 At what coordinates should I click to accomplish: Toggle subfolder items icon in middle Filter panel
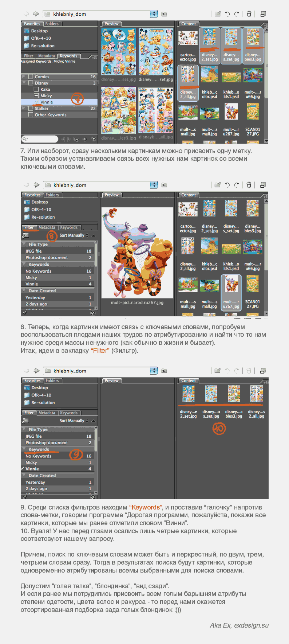point(25,235)
